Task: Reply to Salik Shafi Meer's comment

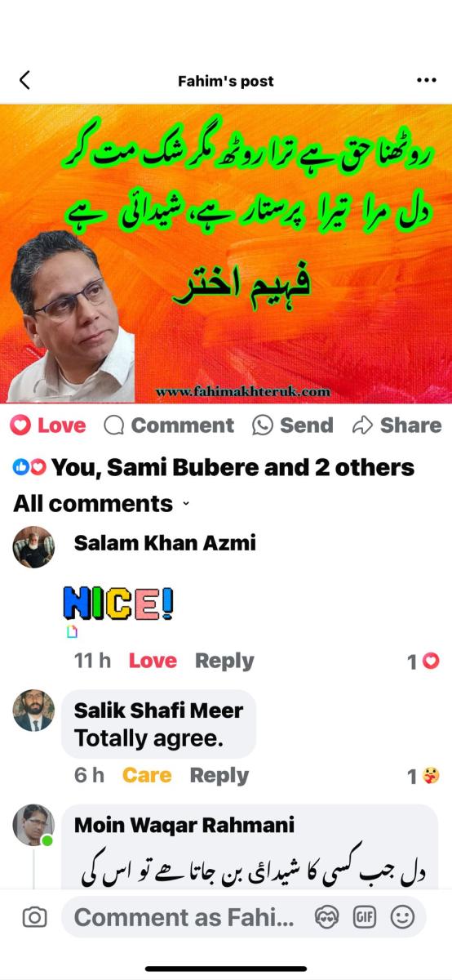Action: [219, 775]
